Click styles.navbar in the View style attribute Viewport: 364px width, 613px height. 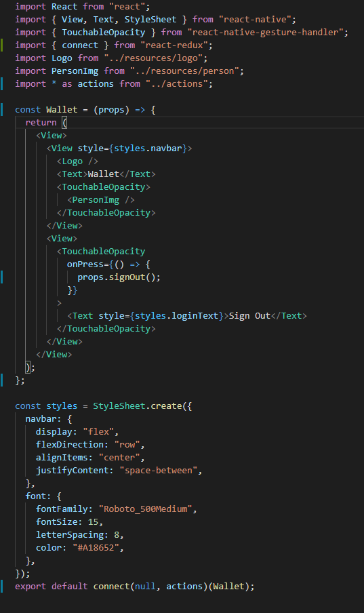coord(148,149)
